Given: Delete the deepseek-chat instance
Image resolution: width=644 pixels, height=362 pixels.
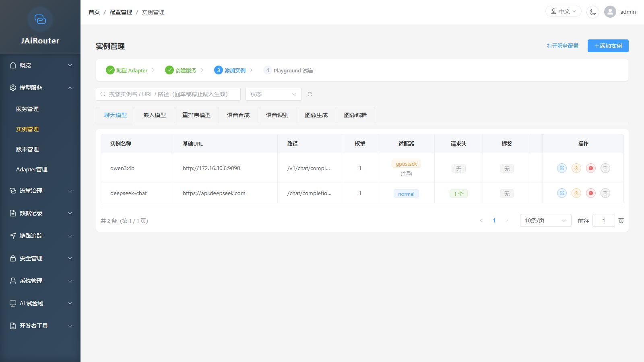Looking at the screenshot, I should tap(605, 193).
